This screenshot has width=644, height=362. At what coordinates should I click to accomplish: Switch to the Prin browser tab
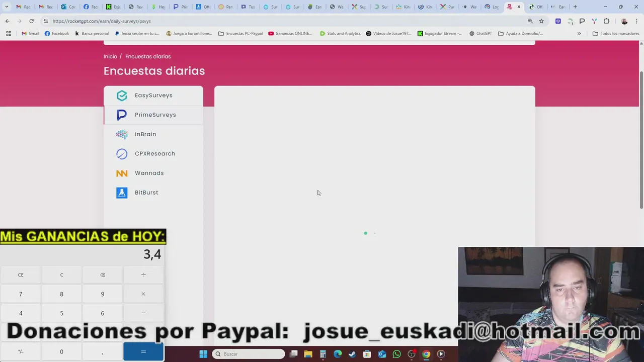180,7
